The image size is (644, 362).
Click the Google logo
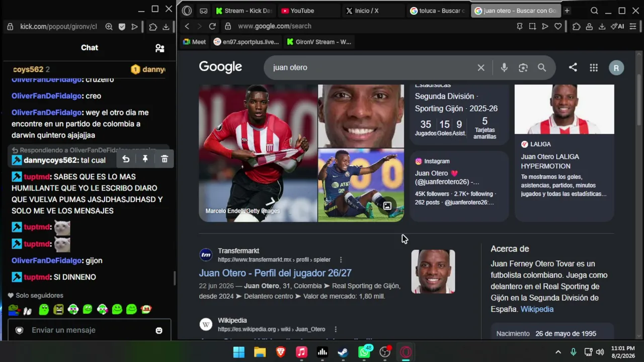(x=220, y=67)
